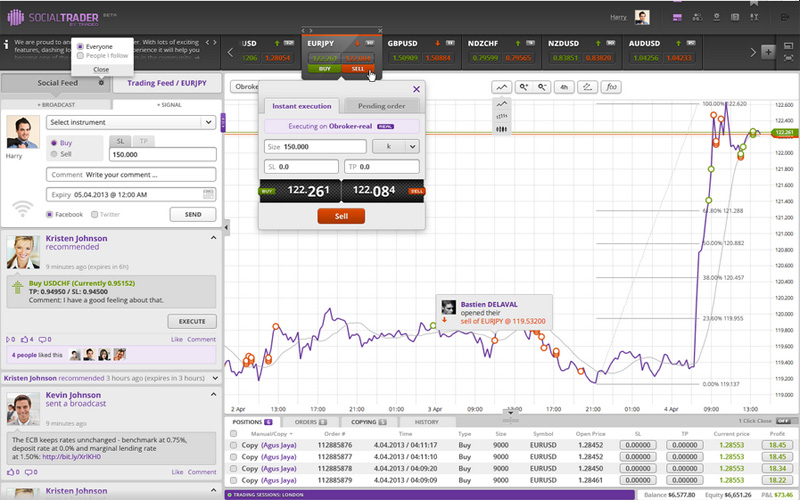Click thumbs-up icon on Kevin Johnson's broadcast
800x500 pixels.
pyautogui.click(x=10, y=472)
